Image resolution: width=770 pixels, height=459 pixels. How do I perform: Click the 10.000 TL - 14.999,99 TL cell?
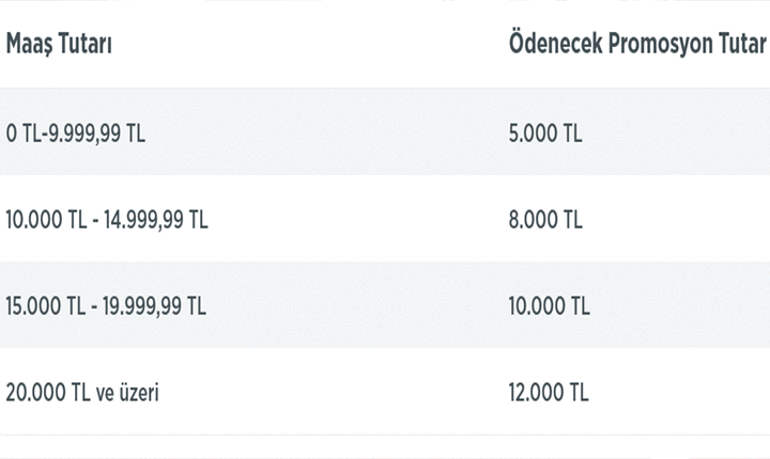pyautogui.click(x=107, y=220)
